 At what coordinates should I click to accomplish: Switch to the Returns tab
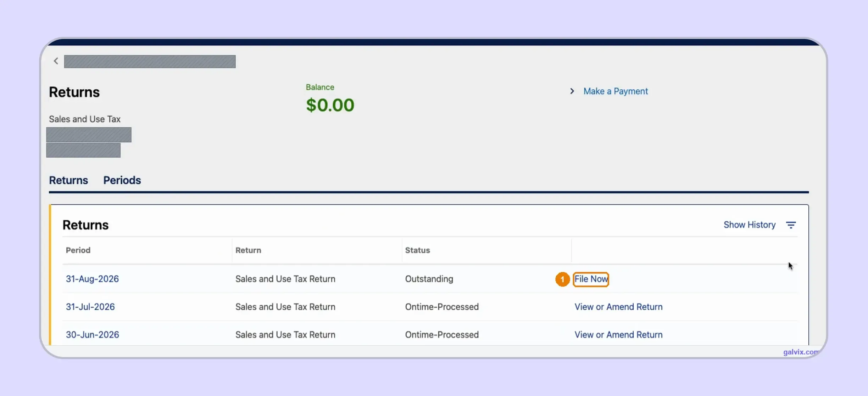coord(68,180)
